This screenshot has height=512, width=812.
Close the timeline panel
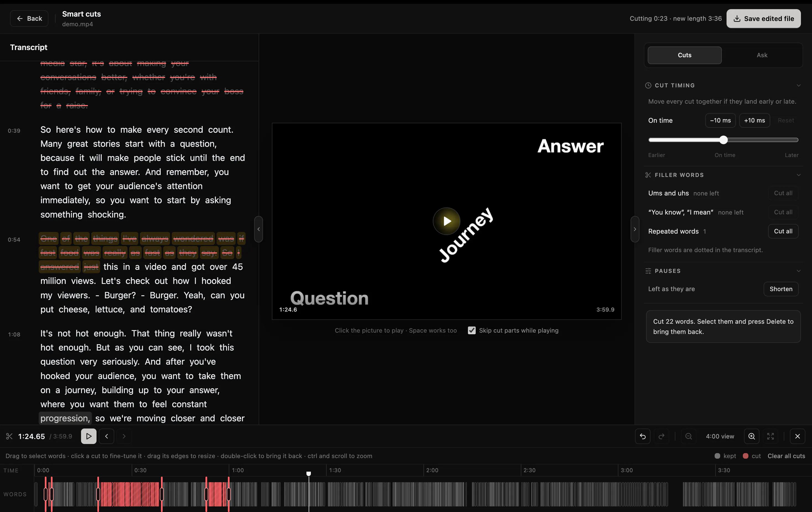798,436
